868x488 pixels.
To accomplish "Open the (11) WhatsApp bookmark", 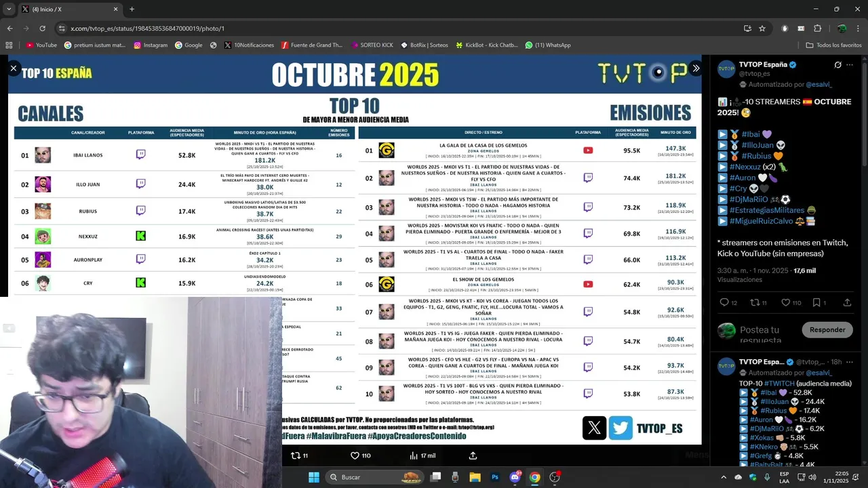I will 548,45.
